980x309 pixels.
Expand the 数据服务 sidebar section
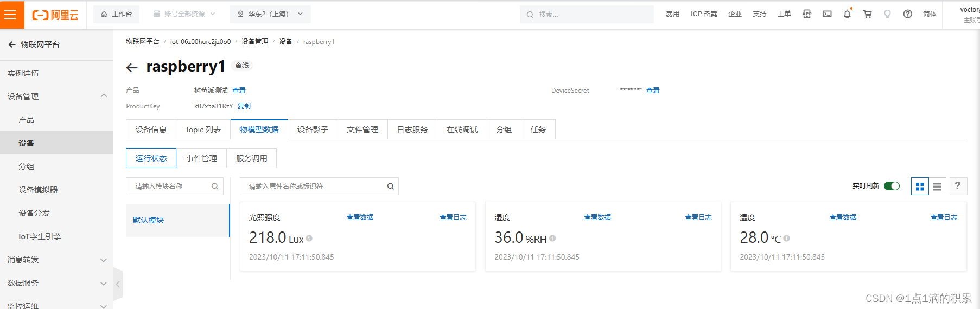point(56,283)
